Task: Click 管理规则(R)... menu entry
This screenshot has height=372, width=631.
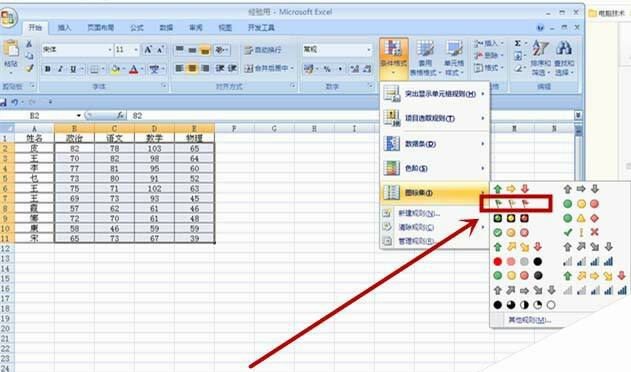Action: pos(416,241)
